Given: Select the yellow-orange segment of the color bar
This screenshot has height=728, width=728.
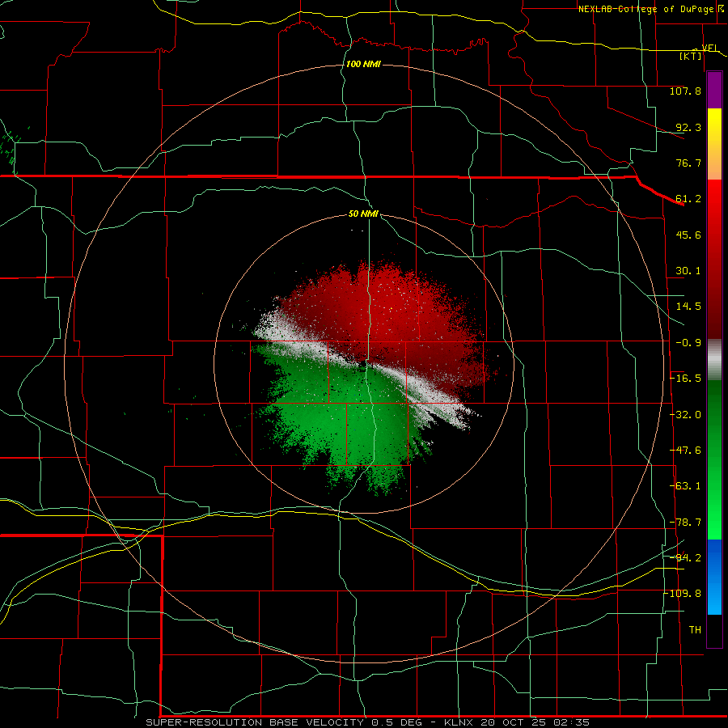Looking at the screenshot, I should (x=714, y=144).
